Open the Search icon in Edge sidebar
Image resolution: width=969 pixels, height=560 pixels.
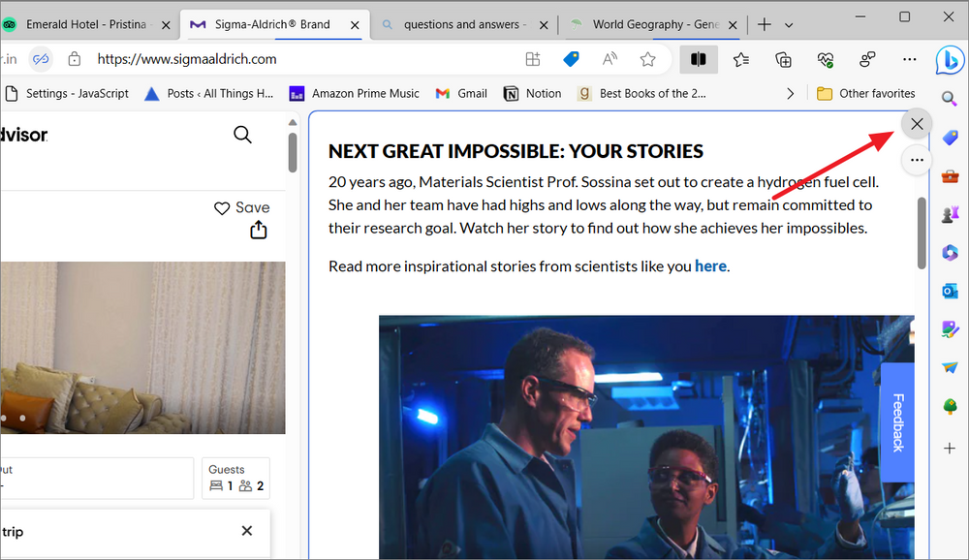click(x=950, y=98)
